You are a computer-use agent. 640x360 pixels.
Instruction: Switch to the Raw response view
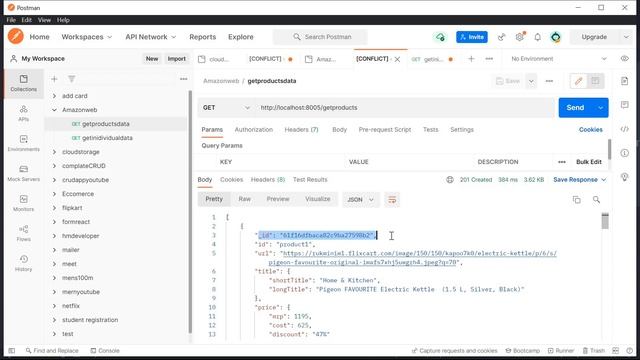[x=244, y=199]
